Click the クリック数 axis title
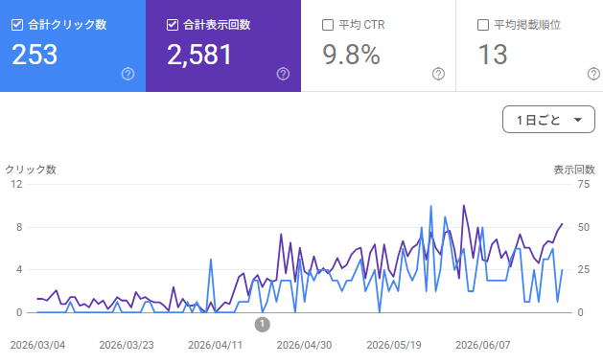Viewport: 603px width, 364px height. (x=31, y=170)
